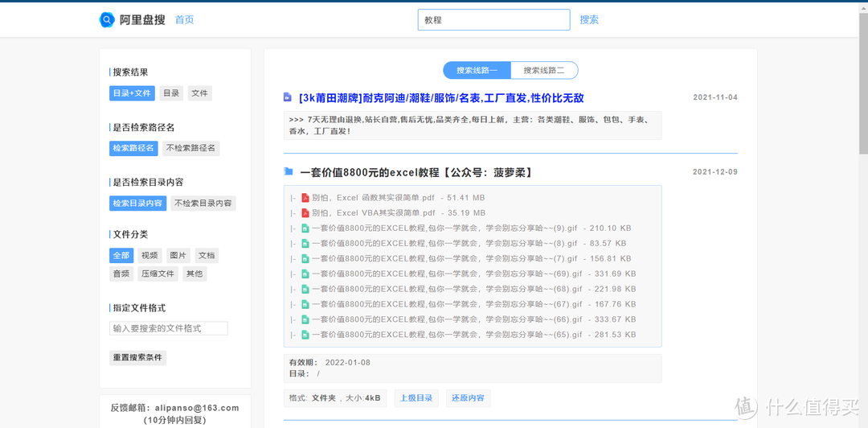Click PDF icon for Excel 函数其实很简单.pdf
This screenshot has height=428, width=868.
click(x=305, y=197)
